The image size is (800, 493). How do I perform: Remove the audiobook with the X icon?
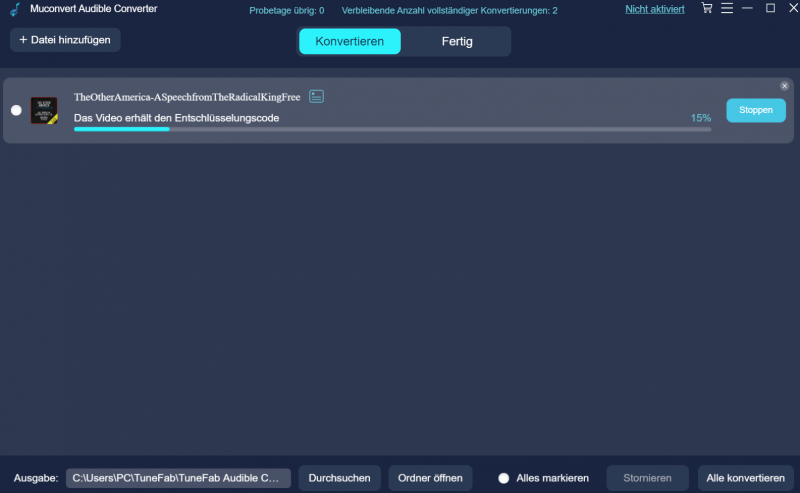coord(784,86)
